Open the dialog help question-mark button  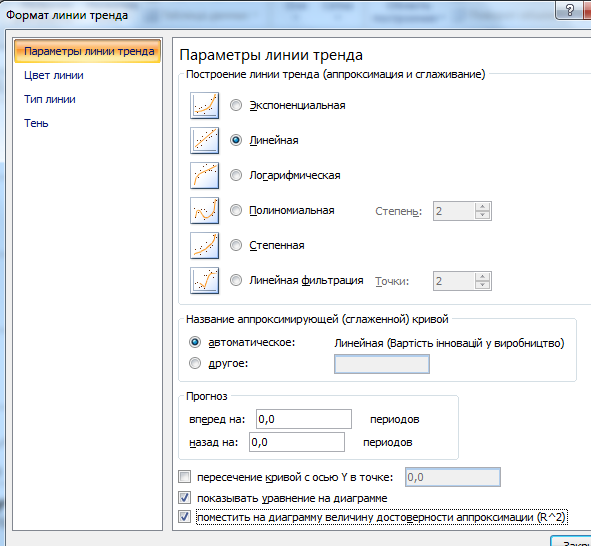(570, 10)
